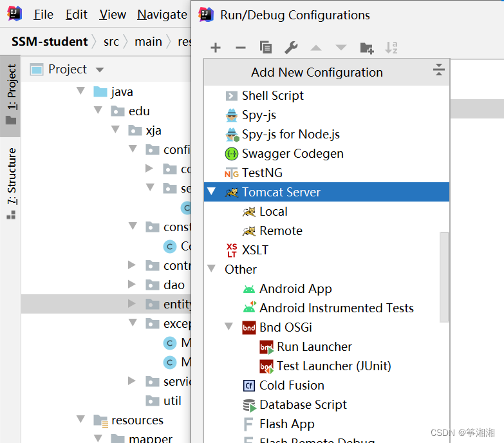This screenshot has width=504, height=443.
Task: Click the collapse-all icon in popup header
Action: 439,70
